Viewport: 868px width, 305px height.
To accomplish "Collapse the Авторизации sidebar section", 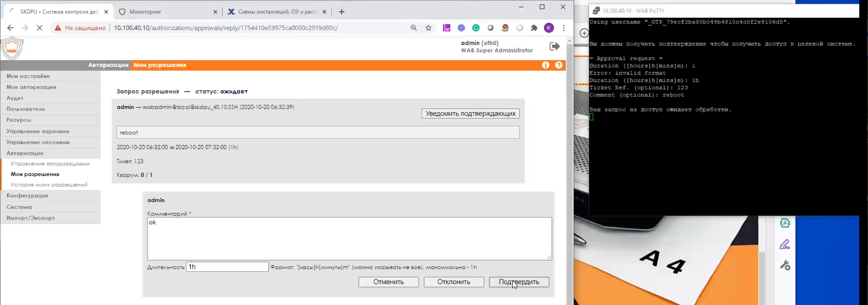I will tap(50, 153).
